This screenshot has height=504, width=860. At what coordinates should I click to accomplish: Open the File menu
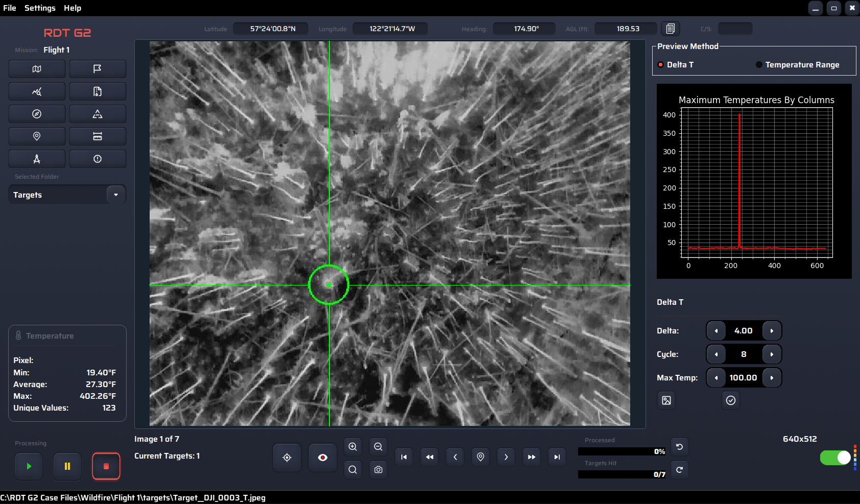10,8
